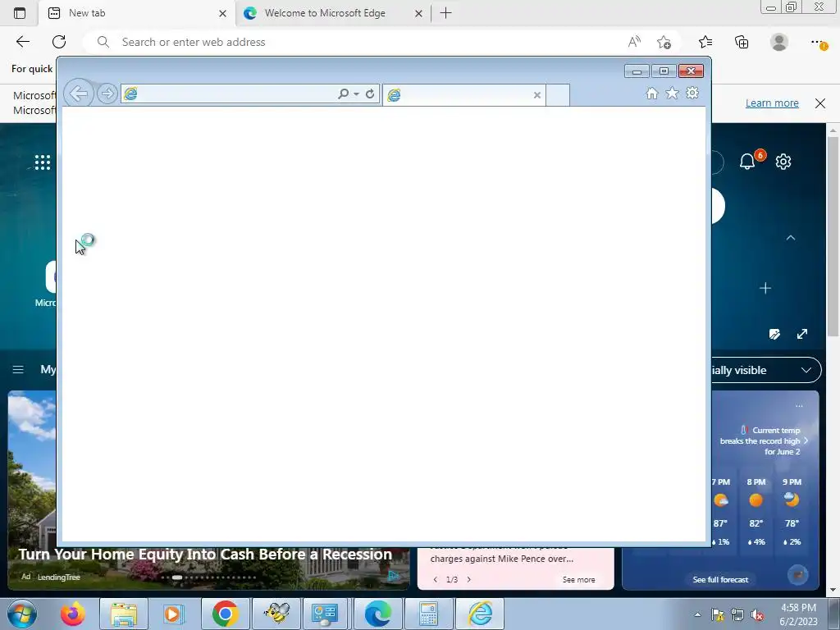Open Edge profile avatar
The image size is (840, 630).
click(779, 42)
